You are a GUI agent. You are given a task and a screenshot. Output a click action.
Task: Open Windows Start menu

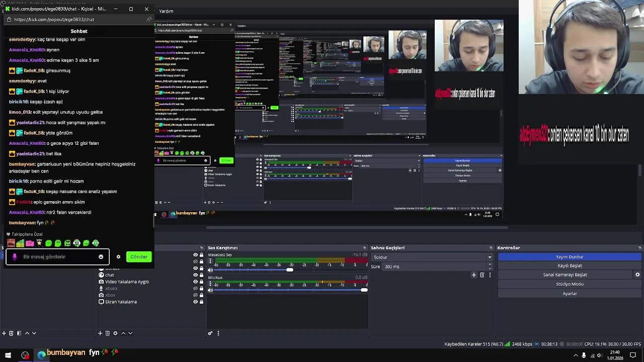pyautogui.click(x=8, y=355)
